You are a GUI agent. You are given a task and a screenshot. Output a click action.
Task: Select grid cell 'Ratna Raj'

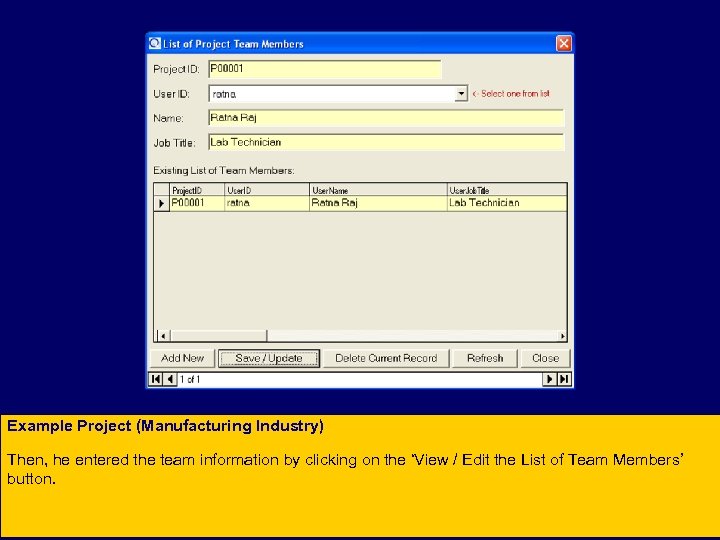(378, 203)
